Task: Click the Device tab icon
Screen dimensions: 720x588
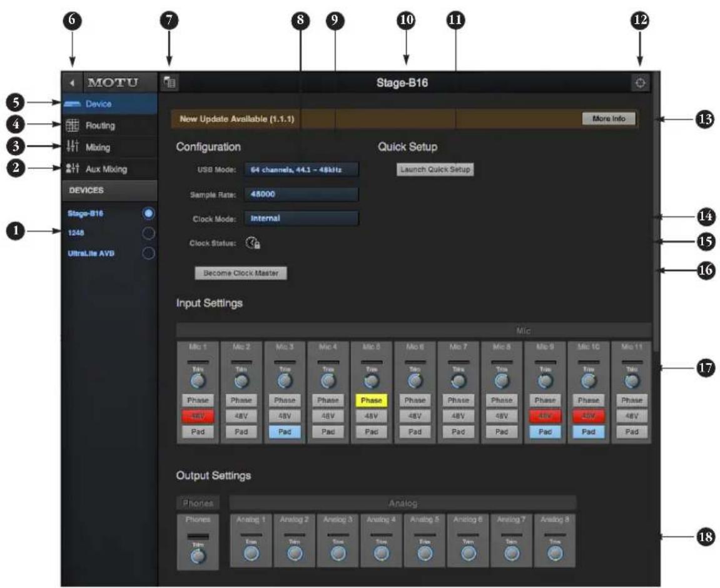Action: [x=72, y=104]
